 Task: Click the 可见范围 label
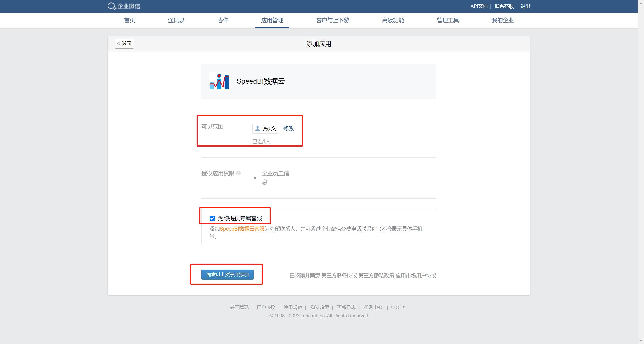[x=212, y=127]
